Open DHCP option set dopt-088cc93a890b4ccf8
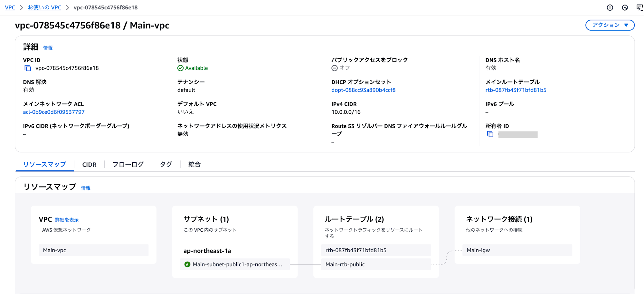The image size is (644, 299). click(364, 90)
